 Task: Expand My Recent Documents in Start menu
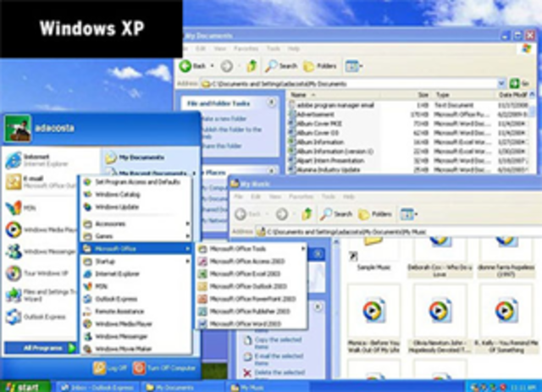(151, 173)
